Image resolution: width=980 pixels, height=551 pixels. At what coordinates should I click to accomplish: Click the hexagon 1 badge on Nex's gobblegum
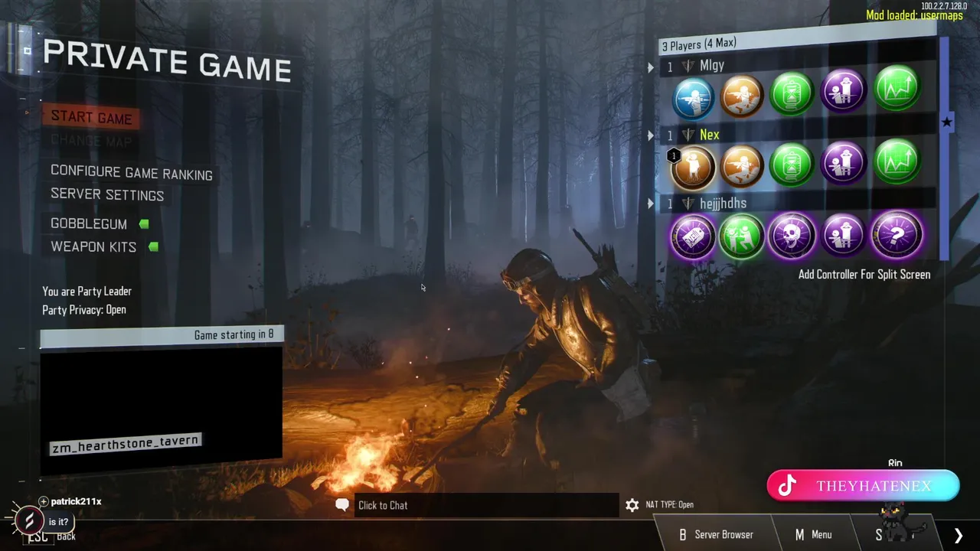click(x=674, y=156)
